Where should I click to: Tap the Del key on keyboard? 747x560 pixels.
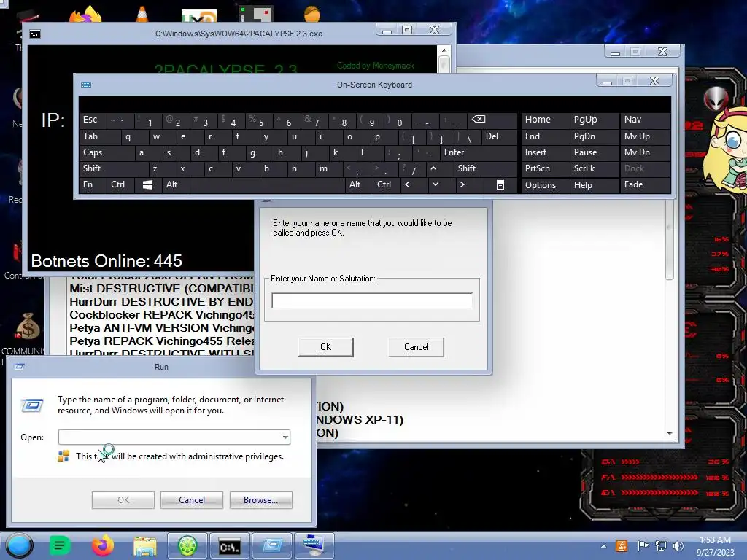499,136
